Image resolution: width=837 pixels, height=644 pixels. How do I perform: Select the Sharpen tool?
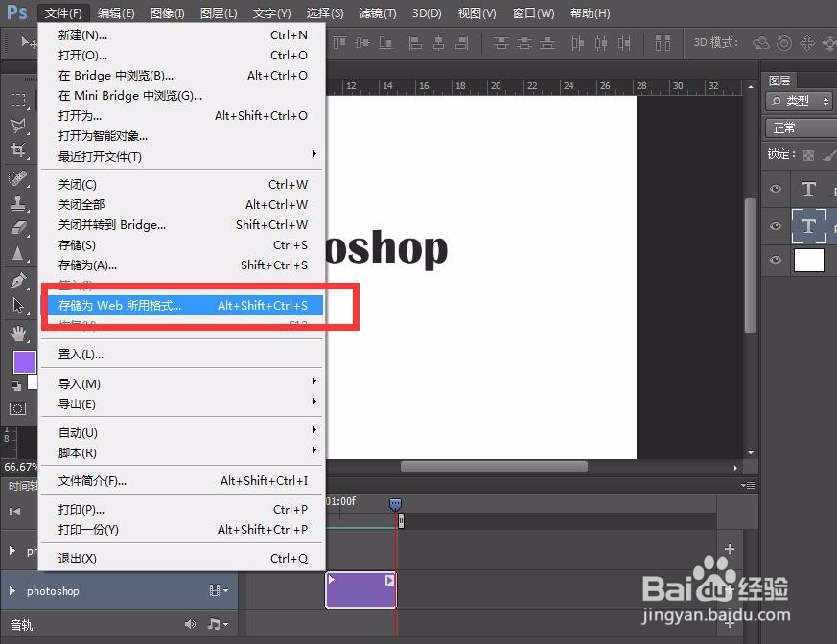tap(18, 253)
